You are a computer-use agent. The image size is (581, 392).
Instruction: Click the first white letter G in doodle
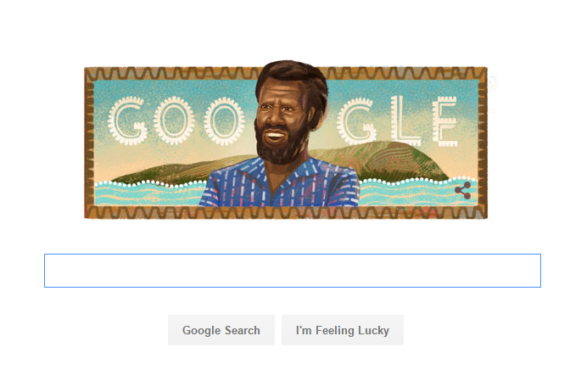point(127,120)
